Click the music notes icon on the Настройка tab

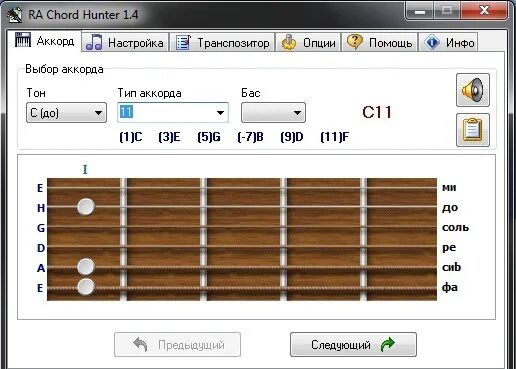point(94,42)
